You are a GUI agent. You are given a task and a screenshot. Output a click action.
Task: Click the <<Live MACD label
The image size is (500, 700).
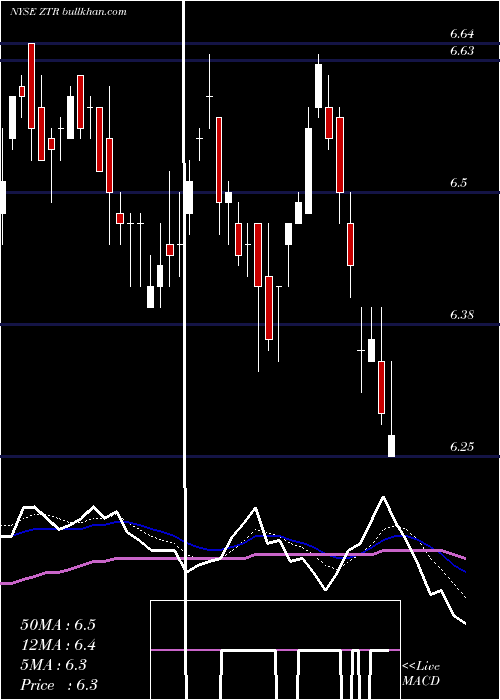tap(421, 674)
